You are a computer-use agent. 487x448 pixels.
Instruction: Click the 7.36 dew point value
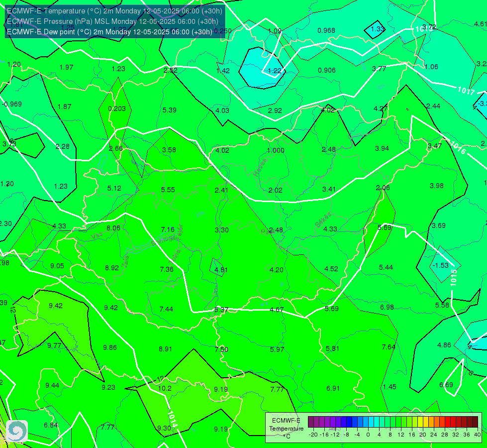tap(167, 269)
